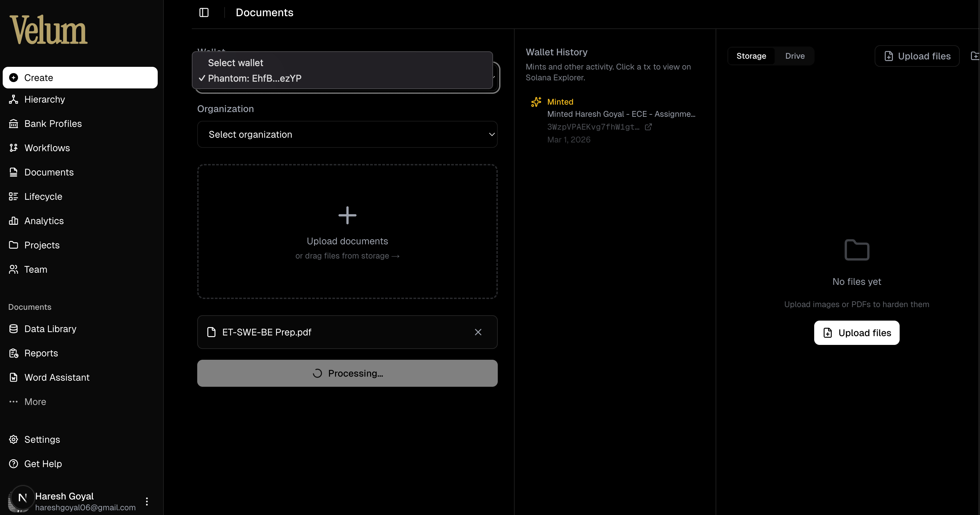Open user account options menu

pos(147,502)
